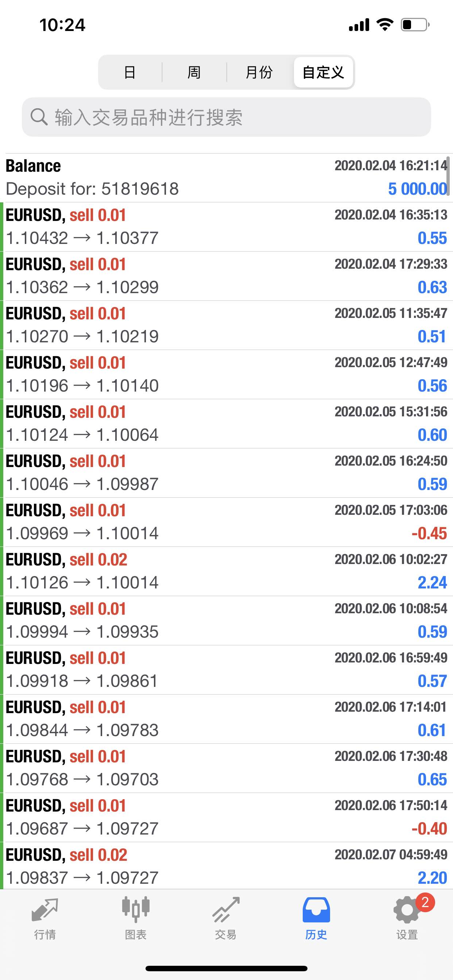Tap the red notification badge on settings

[x=425, y=902]
